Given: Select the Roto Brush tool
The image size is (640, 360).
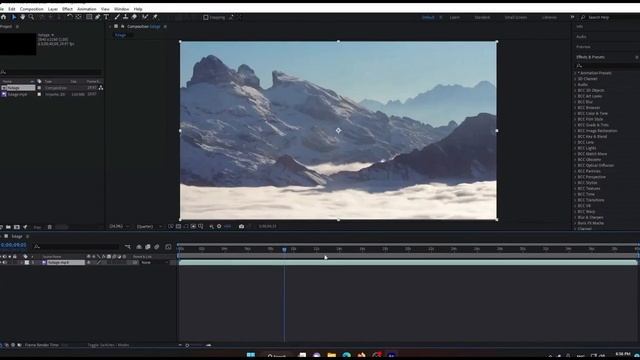Looking at the screenshot, I should 145,17.
